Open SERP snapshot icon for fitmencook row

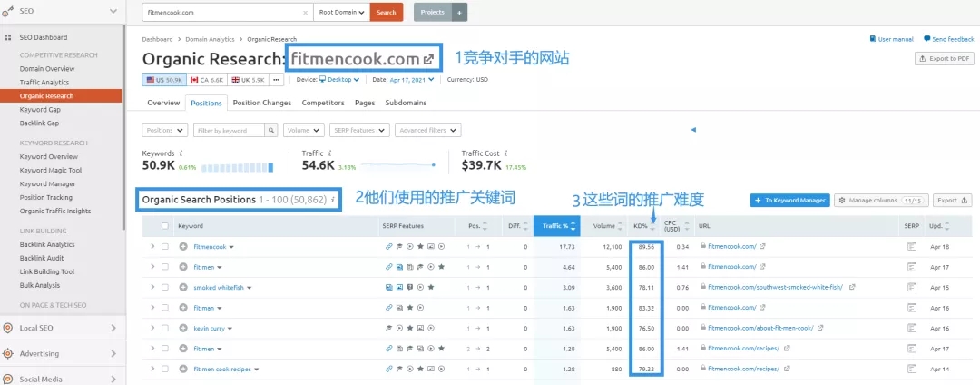point(912,246)
